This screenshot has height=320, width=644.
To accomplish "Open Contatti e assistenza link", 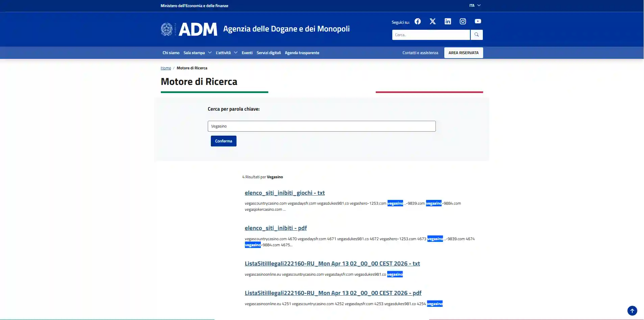I will point(420,53).
